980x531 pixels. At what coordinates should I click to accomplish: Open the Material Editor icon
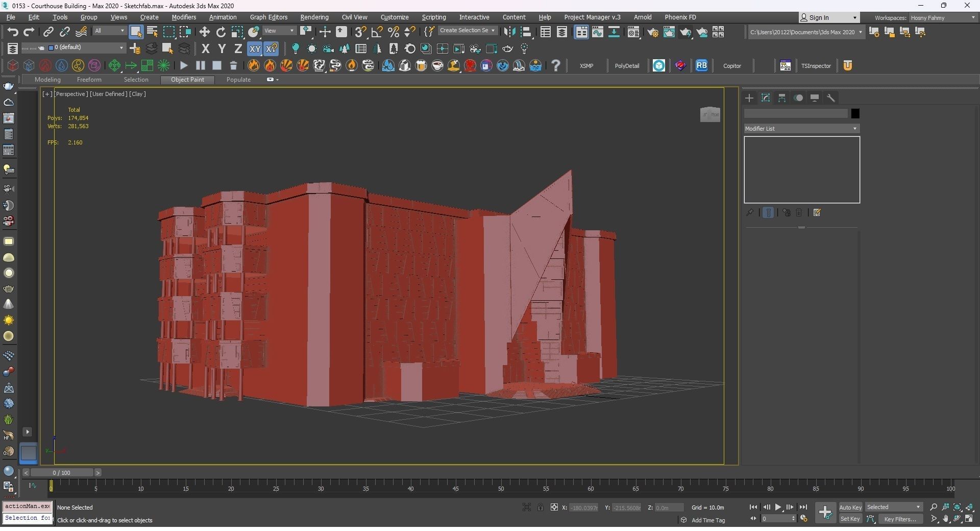633,32
